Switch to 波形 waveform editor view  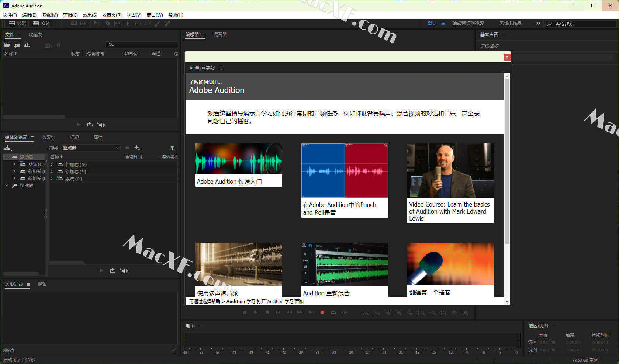[17, 23]
